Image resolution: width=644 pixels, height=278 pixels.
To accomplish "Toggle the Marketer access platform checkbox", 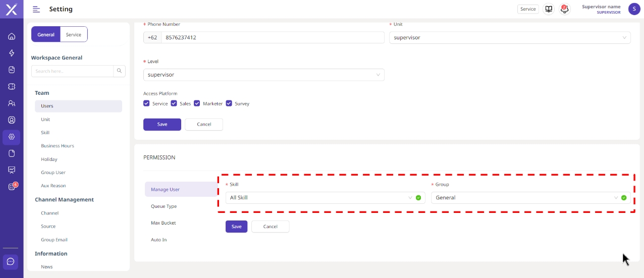I will [x=197, y=103].
